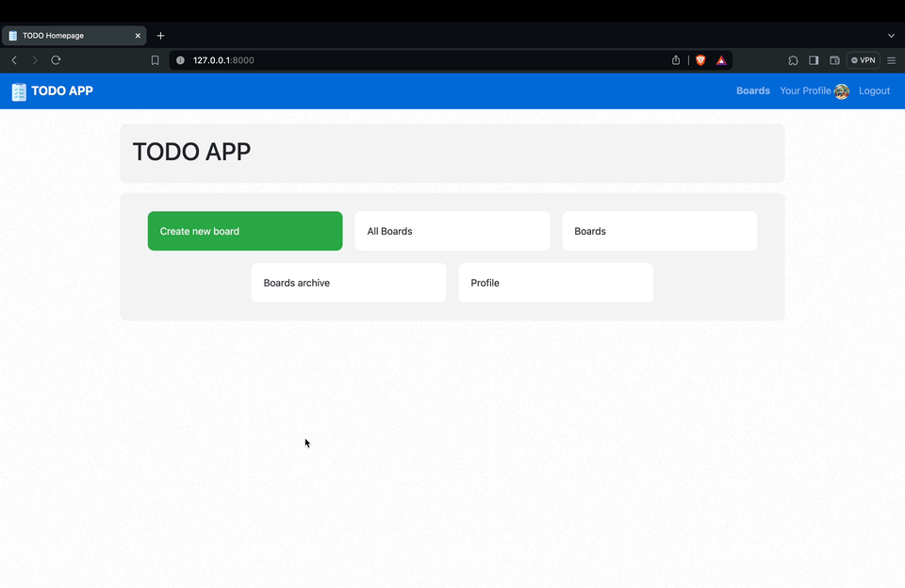Viewport: 905px width, 588px height.
Task: Open the browser hamburger menu
Action: tap(891, 60)
